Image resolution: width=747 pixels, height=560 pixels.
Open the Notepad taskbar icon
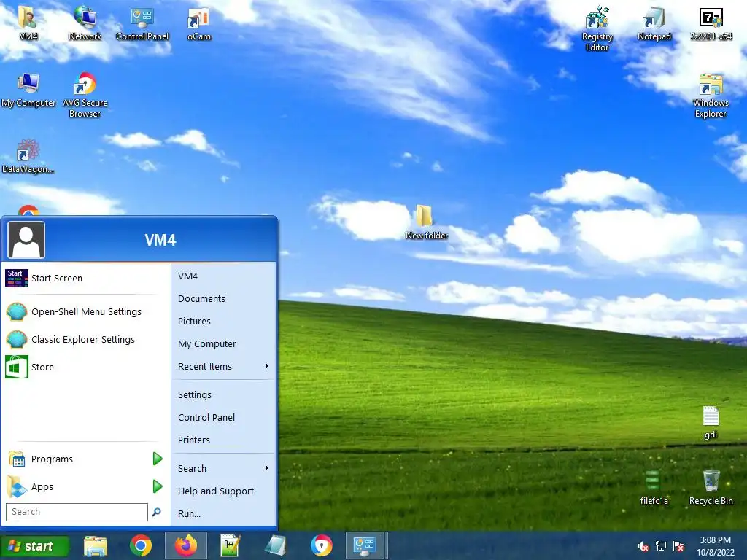(275, 545)
